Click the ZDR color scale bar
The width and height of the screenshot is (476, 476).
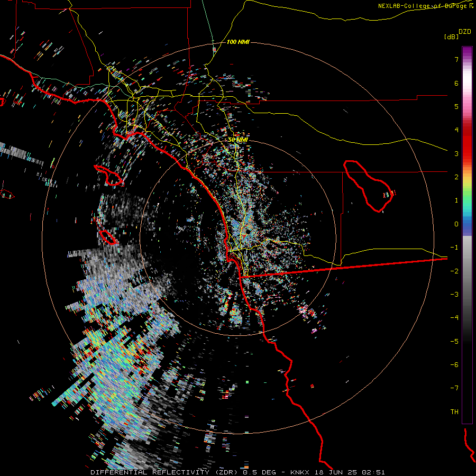pos(467,235)
